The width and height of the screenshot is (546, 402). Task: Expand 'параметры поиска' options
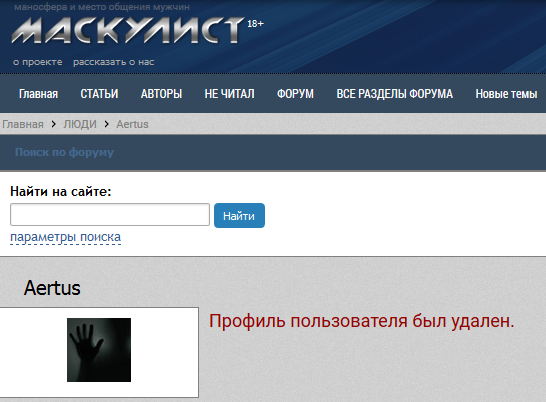[65, 237]
